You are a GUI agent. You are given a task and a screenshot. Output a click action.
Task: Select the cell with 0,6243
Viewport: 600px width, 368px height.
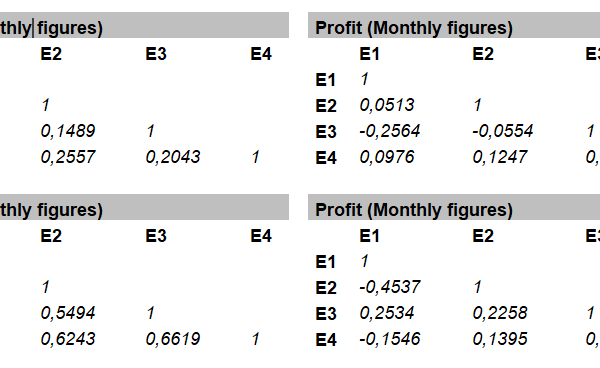[68, 339]
